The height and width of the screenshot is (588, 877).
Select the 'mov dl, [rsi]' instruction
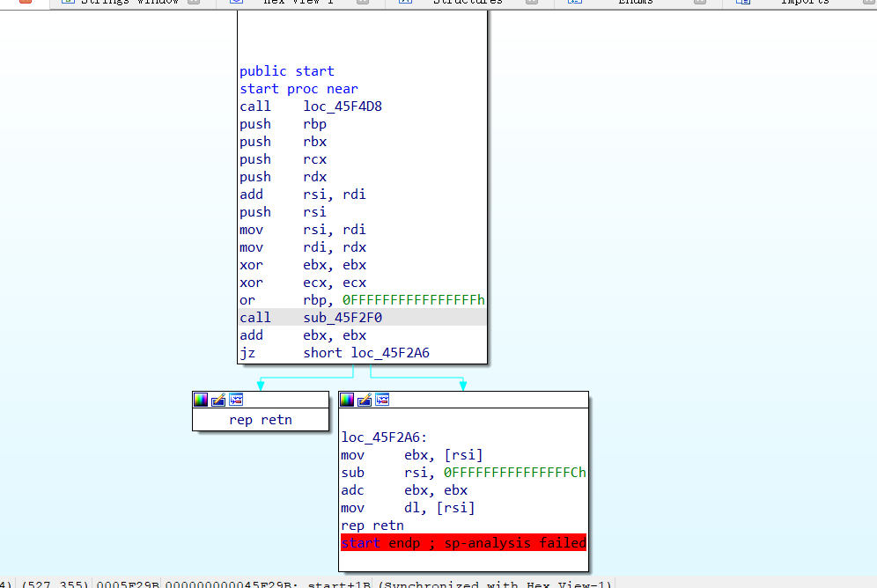[x=408, y=508]
